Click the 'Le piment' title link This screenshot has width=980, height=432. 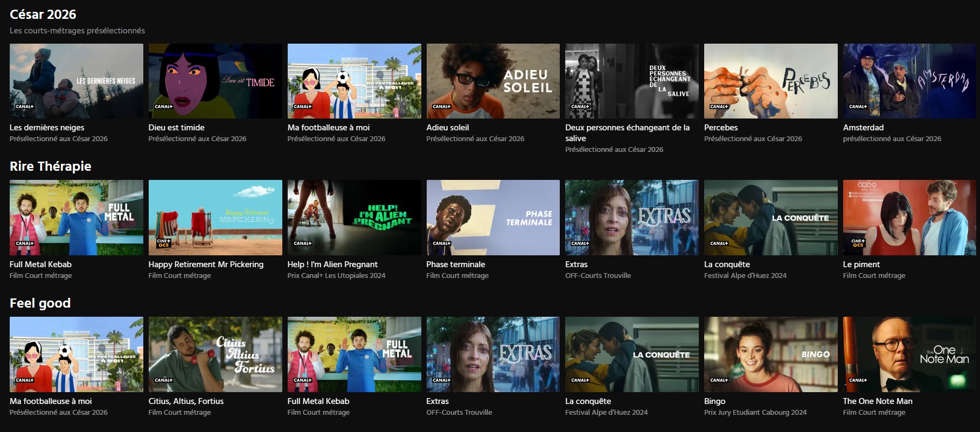[x=861, y=264]
